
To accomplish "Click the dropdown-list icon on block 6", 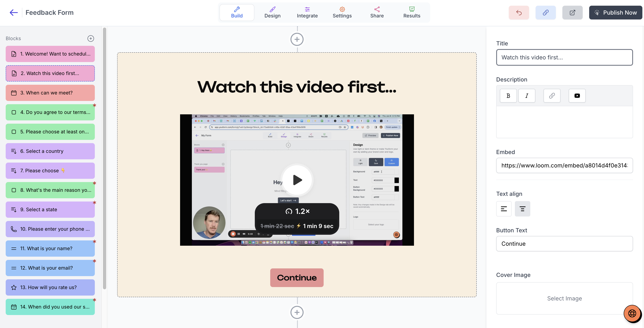I will coord(14,151).
